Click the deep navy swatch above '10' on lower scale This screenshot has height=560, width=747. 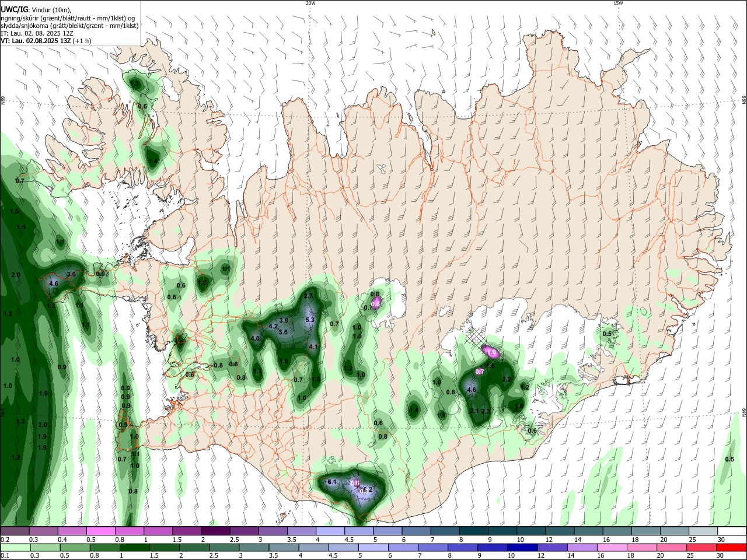(x=521, y=548)
